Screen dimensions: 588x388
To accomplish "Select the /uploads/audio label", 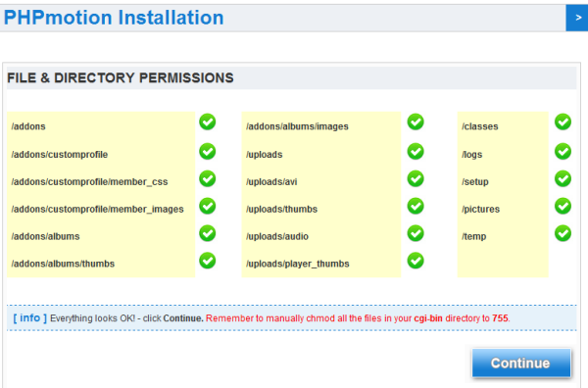I will click(x=277, y=236).
